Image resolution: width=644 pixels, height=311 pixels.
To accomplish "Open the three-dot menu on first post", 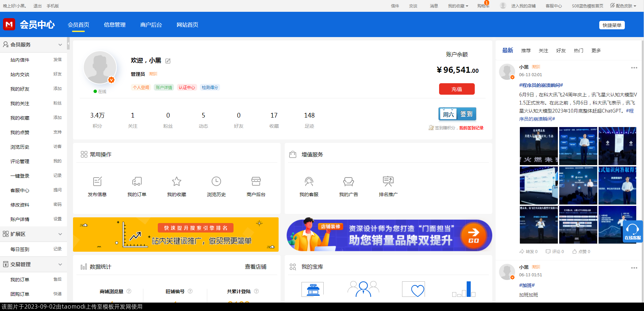I will (x=634, y=68).
